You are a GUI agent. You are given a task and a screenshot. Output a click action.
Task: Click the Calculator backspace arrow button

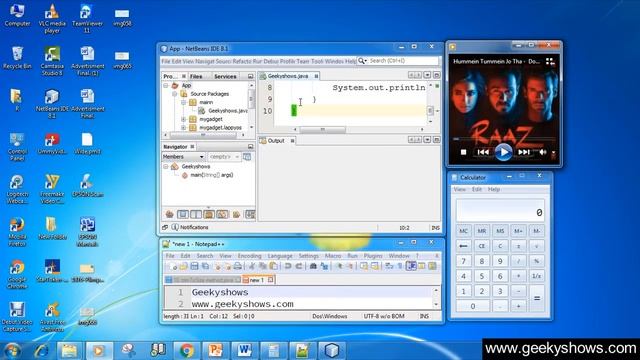point(463,246)
